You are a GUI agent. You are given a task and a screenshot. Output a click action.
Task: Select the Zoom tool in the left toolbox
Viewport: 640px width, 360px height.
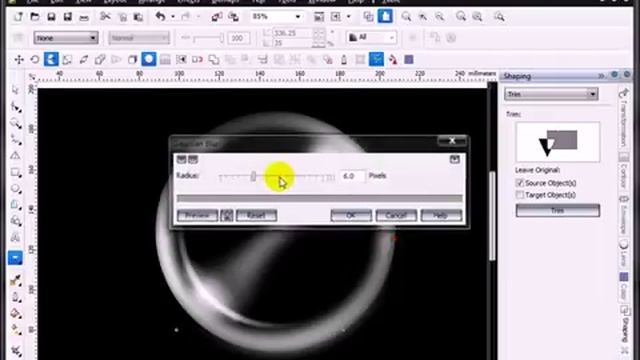click(x=16, y=123)
